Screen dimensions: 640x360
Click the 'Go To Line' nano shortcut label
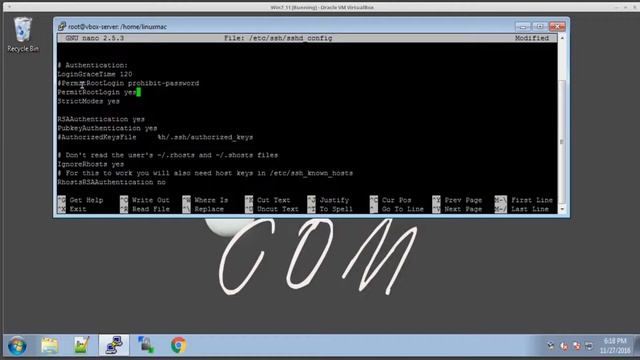402,209
